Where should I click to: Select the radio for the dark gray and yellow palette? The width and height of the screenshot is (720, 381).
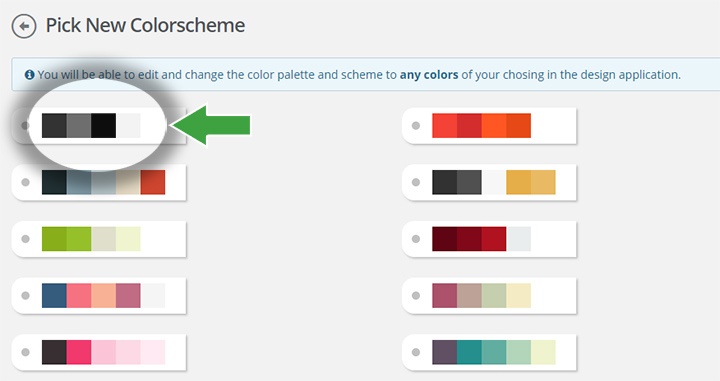[x=416, y=182]
